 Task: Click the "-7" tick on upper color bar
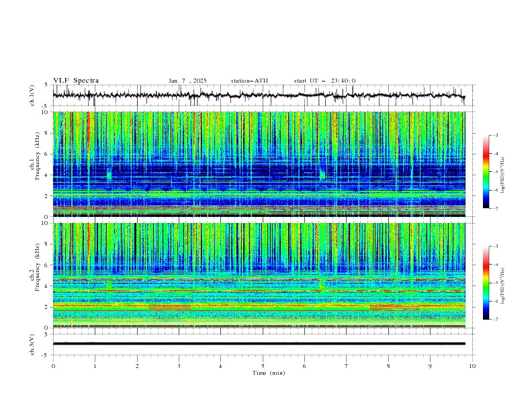point(495,208)
